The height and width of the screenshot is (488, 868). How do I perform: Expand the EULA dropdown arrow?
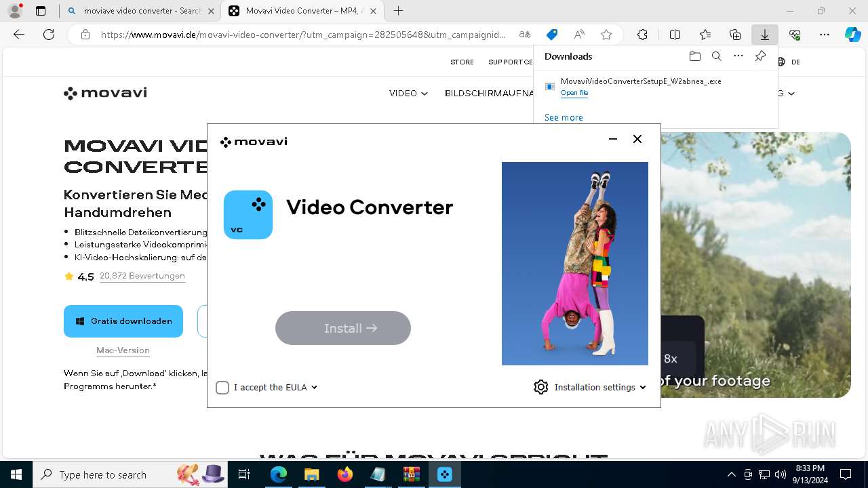click(x=315, y=388)
